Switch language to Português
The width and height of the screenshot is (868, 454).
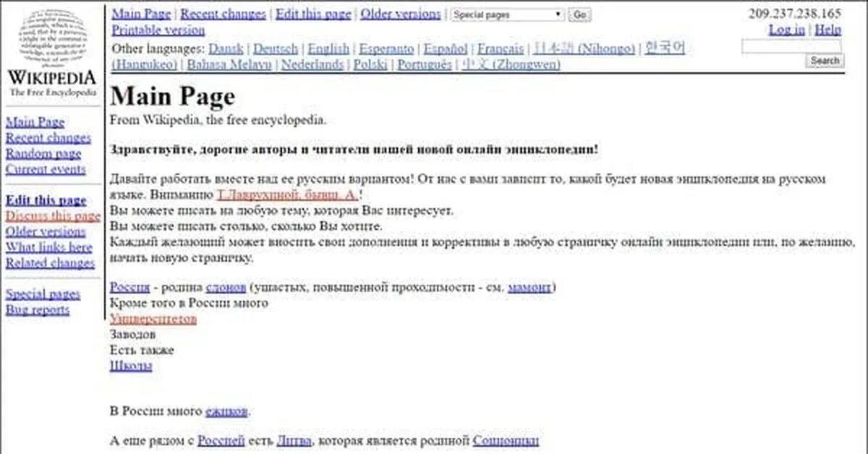(425, 64)
